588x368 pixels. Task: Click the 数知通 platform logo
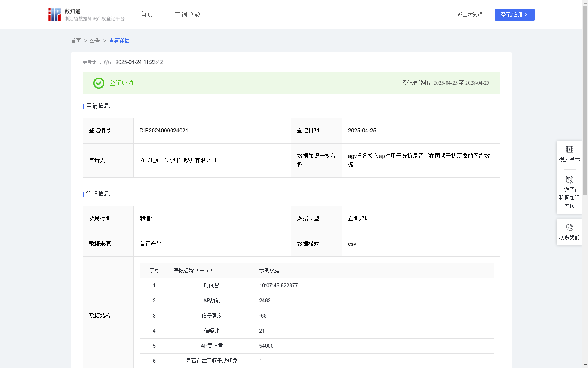pos(86,15)
